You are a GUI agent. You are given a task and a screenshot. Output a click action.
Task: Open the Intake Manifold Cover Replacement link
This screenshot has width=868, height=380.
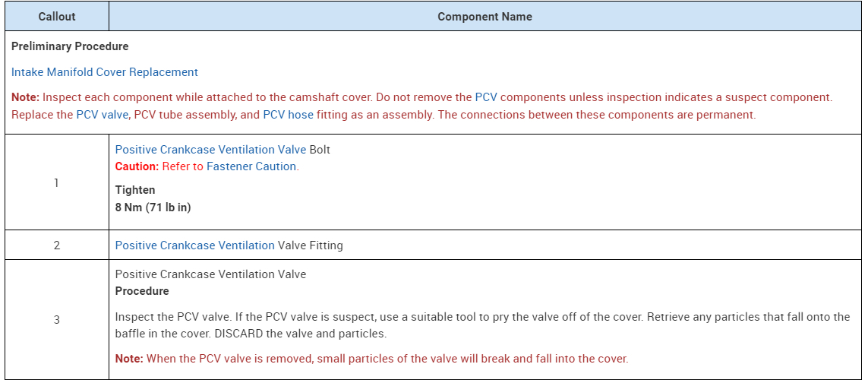[105, 72]
